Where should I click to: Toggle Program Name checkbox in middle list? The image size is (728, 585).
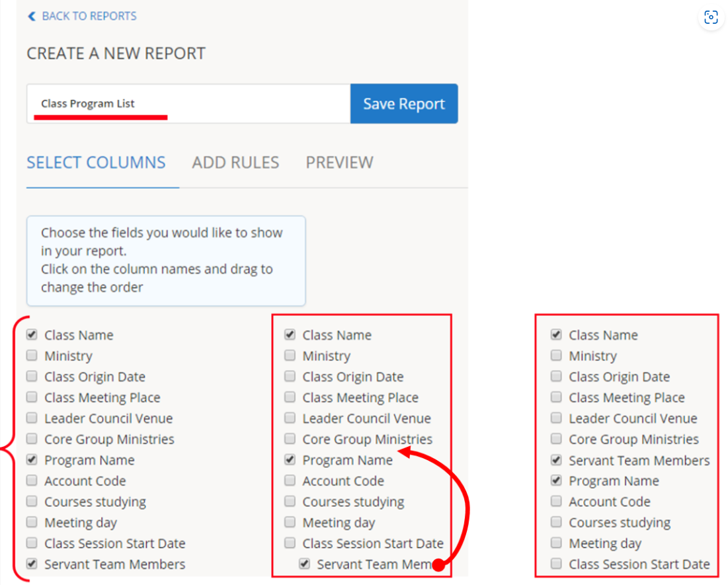point(290,460)
